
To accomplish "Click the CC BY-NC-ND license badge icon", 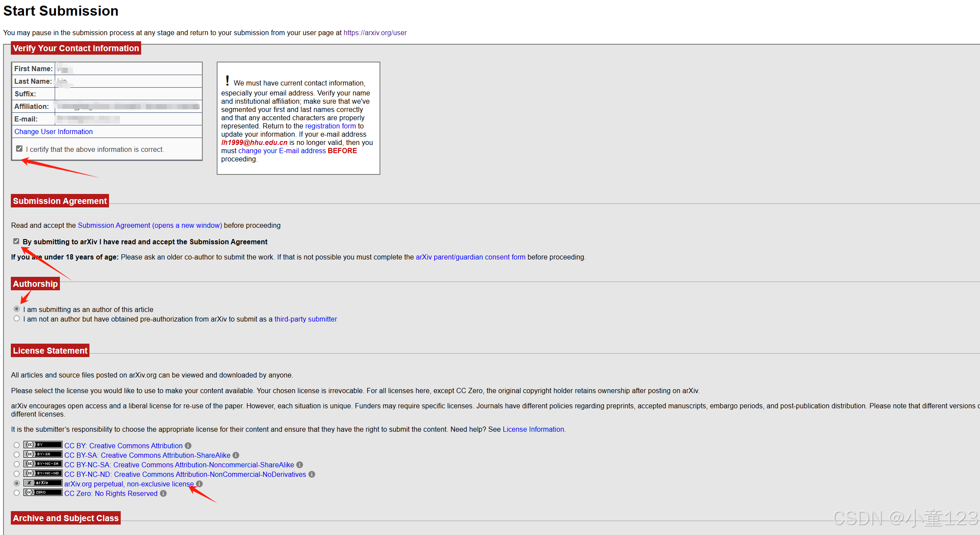I will (x=43, y=473).
